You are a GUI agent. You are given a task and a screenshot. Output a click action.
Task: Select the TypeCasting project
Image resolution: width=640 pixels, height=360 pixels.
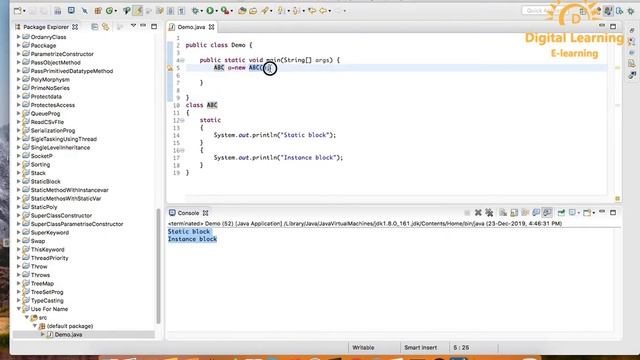47,300
